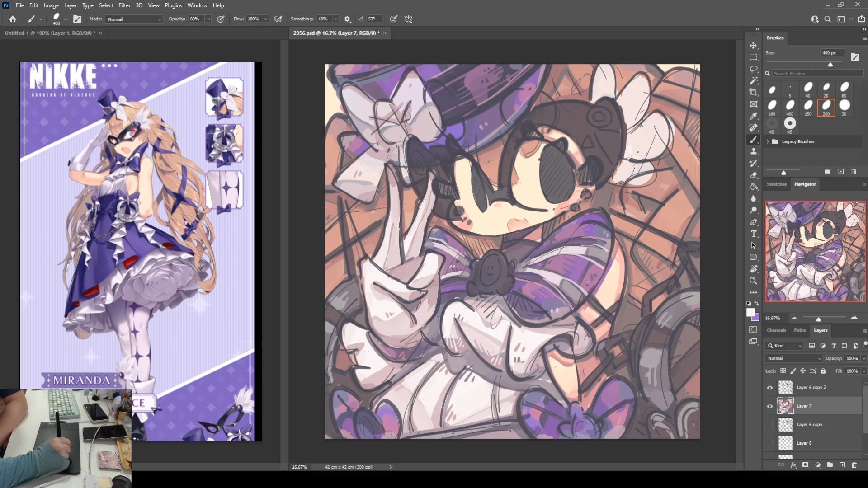Viewport: 868px width, 488px height.
Task: Open Opacity slider dropdown arrow
Action: (x=208, y=19)
